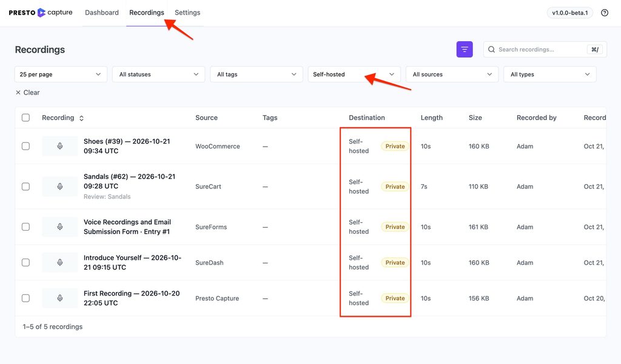Click the search magnifier icon
This screenshot has height=364, width=621.
491,50
